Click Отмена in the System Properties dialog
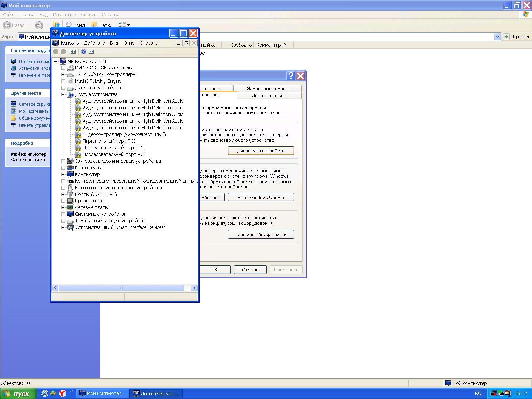This screenshot has width=532, height=399. point(250,270)
